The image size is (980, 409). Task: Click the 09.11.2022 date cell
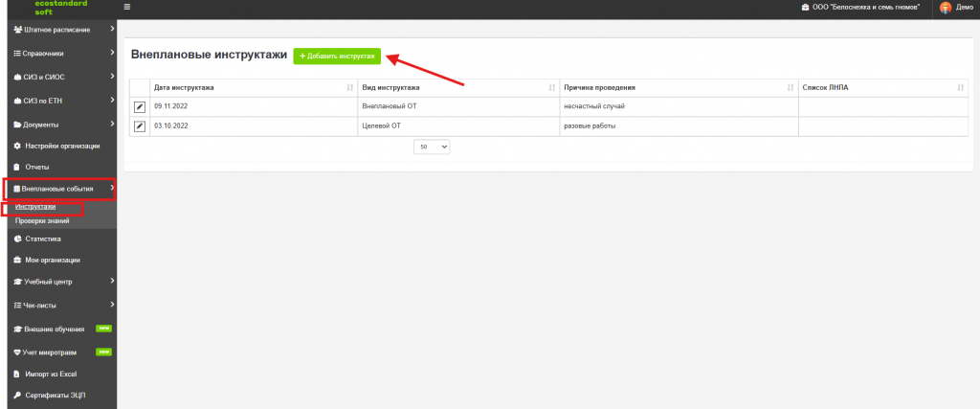pyautogui.click(x=254, y=107)
